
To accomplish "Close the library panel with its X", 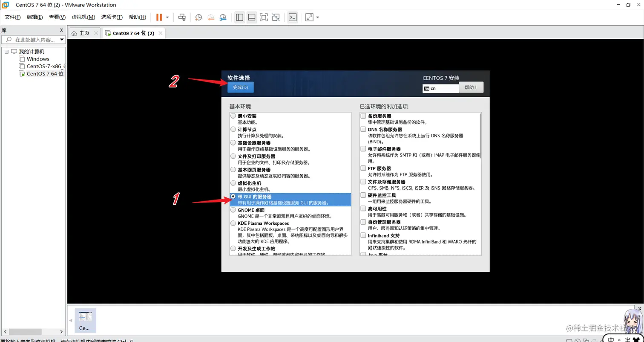I will point(61,30).
